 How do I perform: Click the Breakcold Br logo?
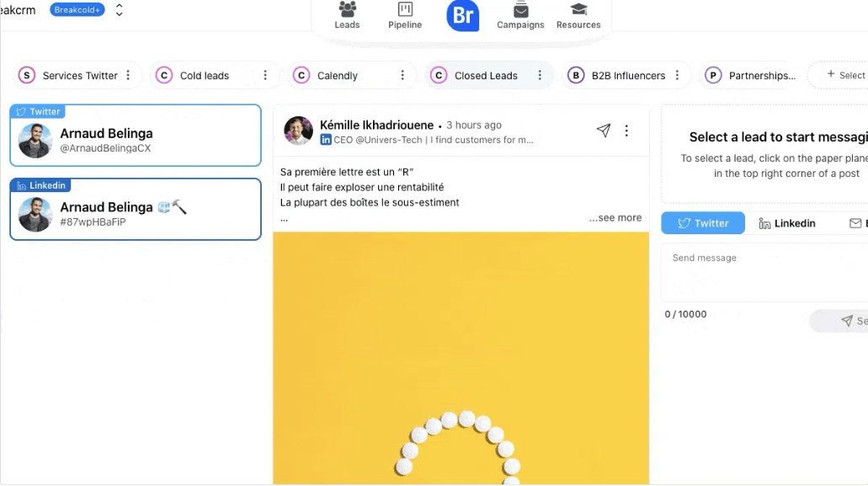[x=462, y=15]
